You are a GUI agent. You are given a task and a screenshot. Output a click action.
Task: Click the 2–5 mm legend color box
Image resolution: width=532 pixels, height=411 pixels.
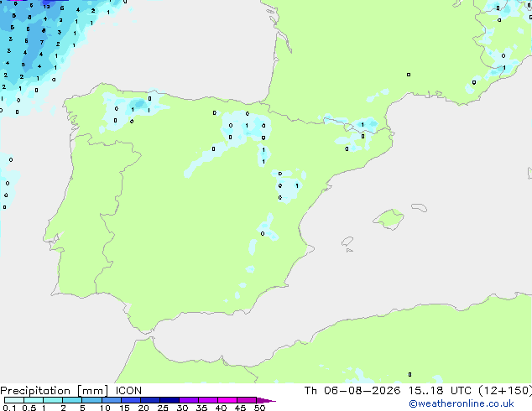click(72, 400)
